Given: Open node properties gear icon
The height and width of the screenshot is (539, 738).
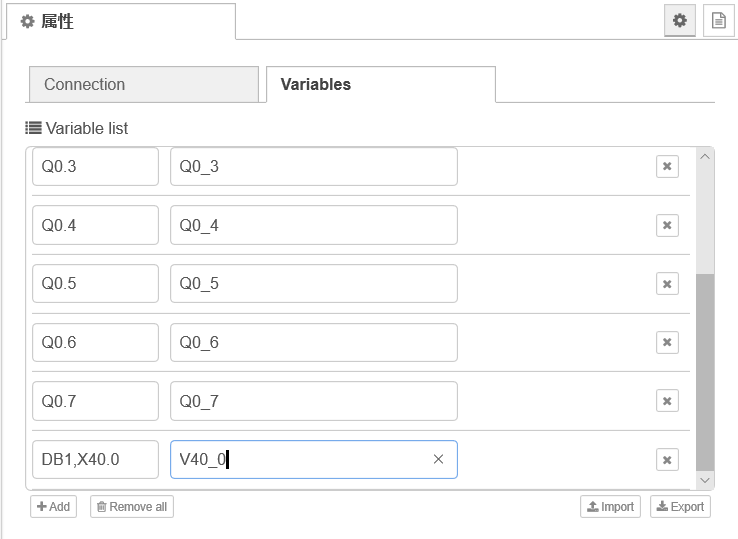Looking at the screenshot, I should click(680, 20).
